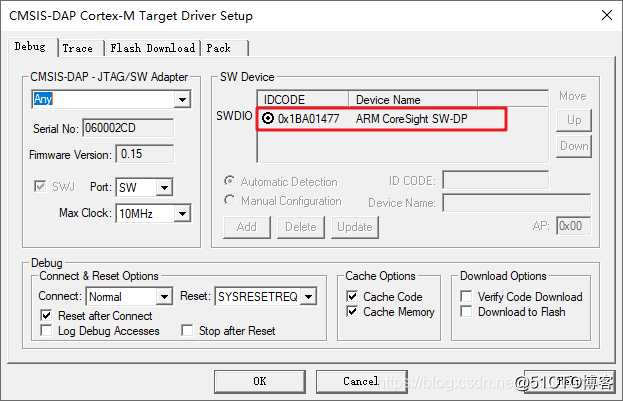Open the Flash Download tab
This screenshot has height=401, width=623.
(153, 48)
